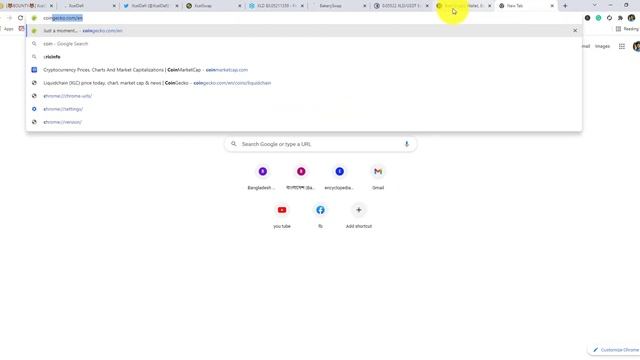Reload the page with the refresh icon
Screen dimensions: 640x360
coord(20,18)
